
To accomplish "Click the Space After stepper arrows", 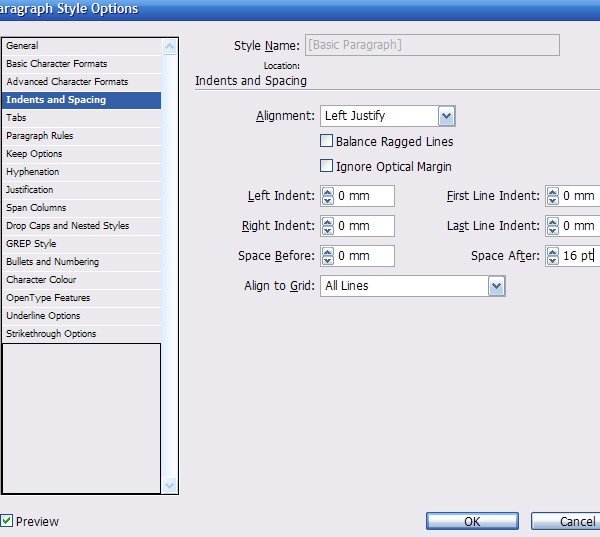I will coord(551,256).
